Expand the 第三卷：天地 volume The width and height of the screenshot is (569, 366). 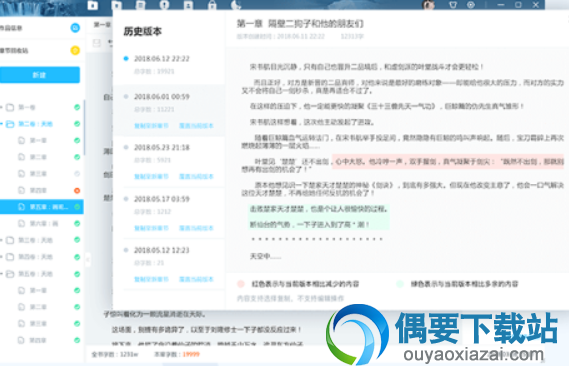coord(1,240)
